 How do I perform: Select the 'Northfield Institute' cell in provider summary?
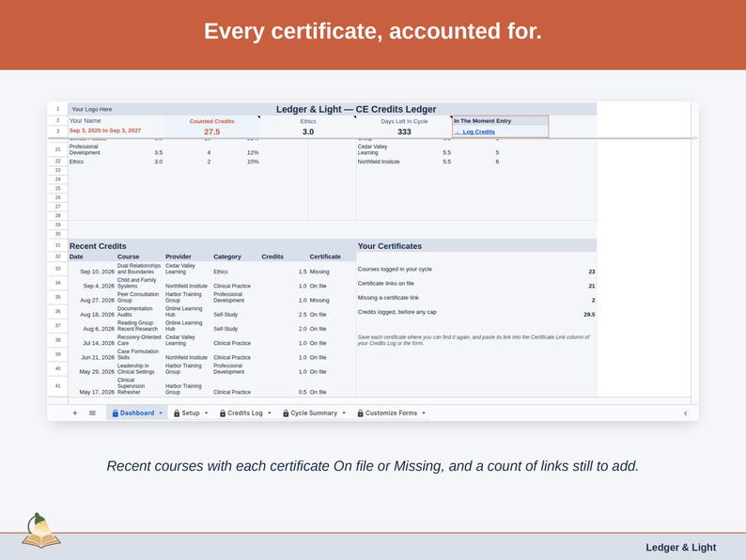379,162
